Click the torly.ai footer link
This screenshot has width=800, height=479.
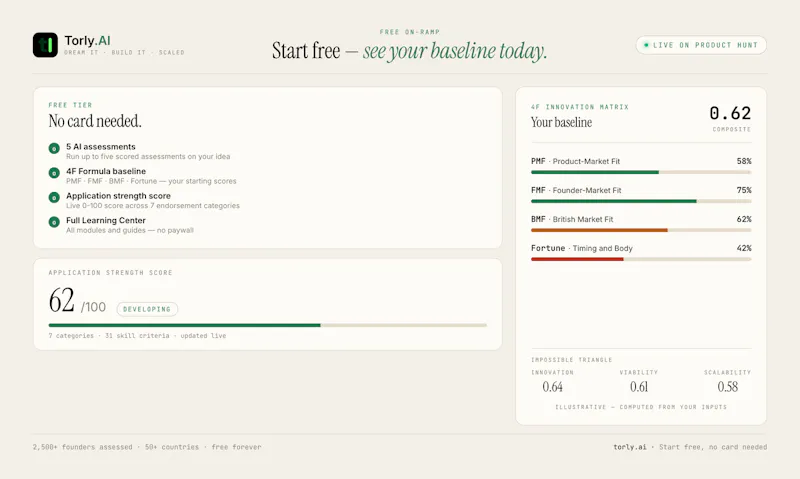point(630,447)
